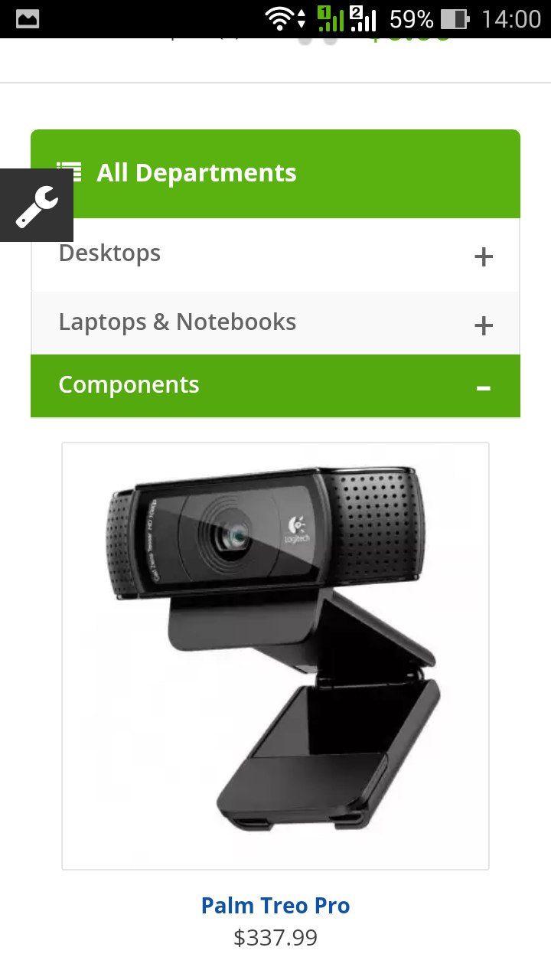The width and height of the screenshot is (551, 980).
Task: Tap the wrench tool icon
Action: tap(37, 205)
